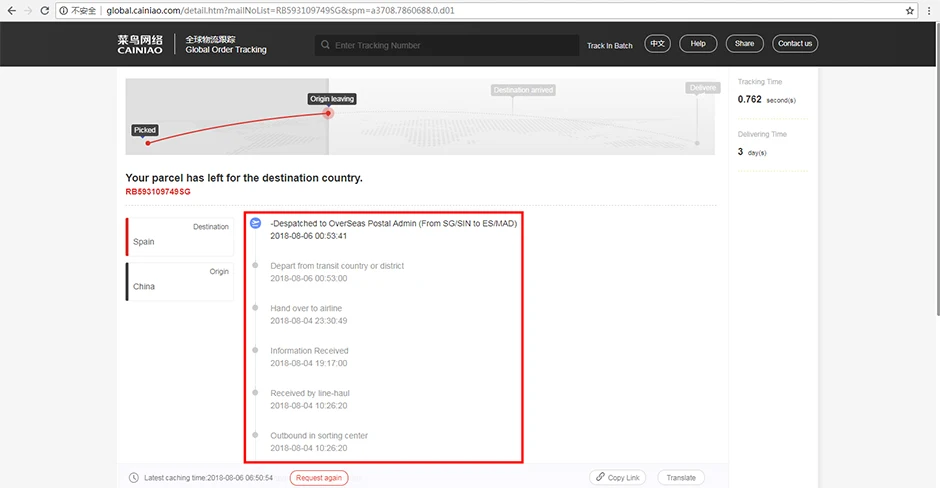Click the timestamp 2018-08-06 00:53:41
The width and height of the screenshot is (940, 488).
[308, 236]
